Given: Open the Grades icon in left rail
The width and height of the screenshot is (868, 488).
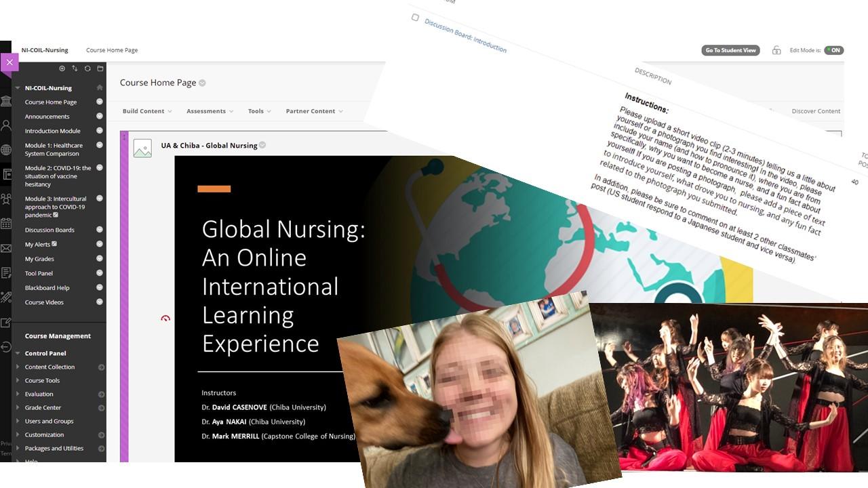Looking at the screenshot, I should coord(6,272).
